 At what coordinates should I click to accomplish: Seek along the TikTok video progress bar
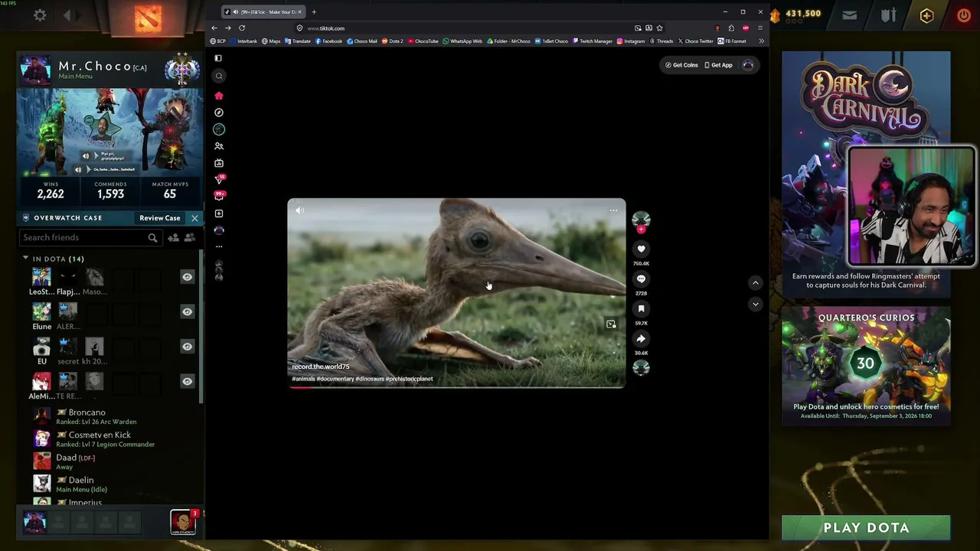[x=456, y=387]
